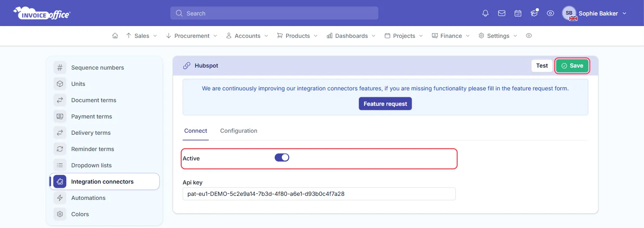The height and width of the screenshot is (228, 644).
Task: Click the eye icon after Settings menu
Action: [529, 36]
